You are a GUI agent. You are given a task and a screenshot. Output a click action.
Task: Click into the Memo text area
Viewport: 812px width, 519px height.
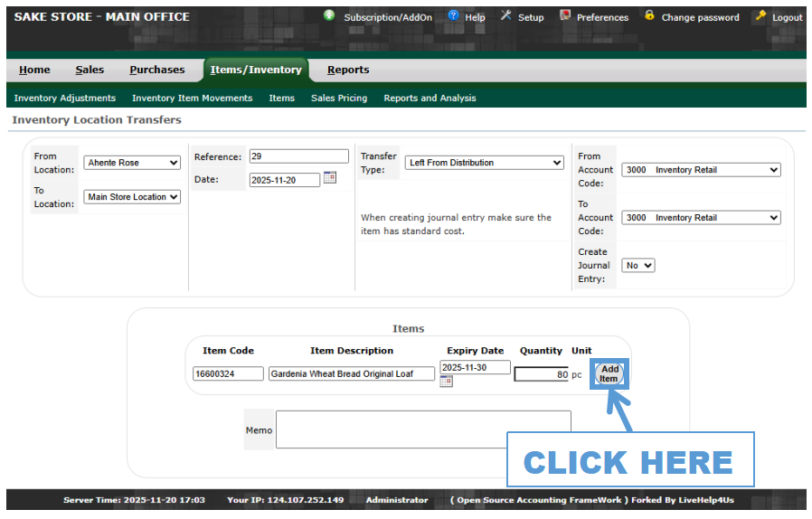[x=423, y=429]
